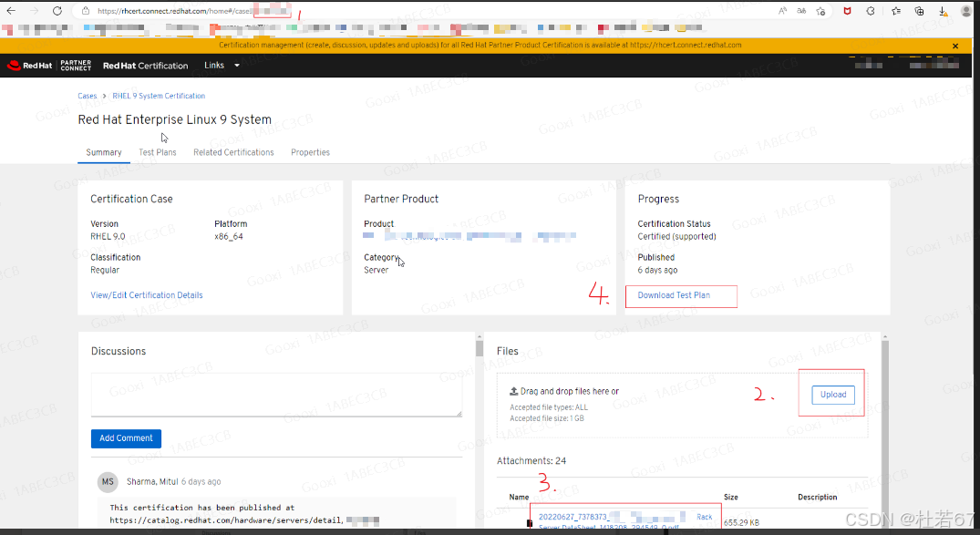Click the '655.29 KB' file size
This screenshot has height=535, width=980.
[741, 522]
